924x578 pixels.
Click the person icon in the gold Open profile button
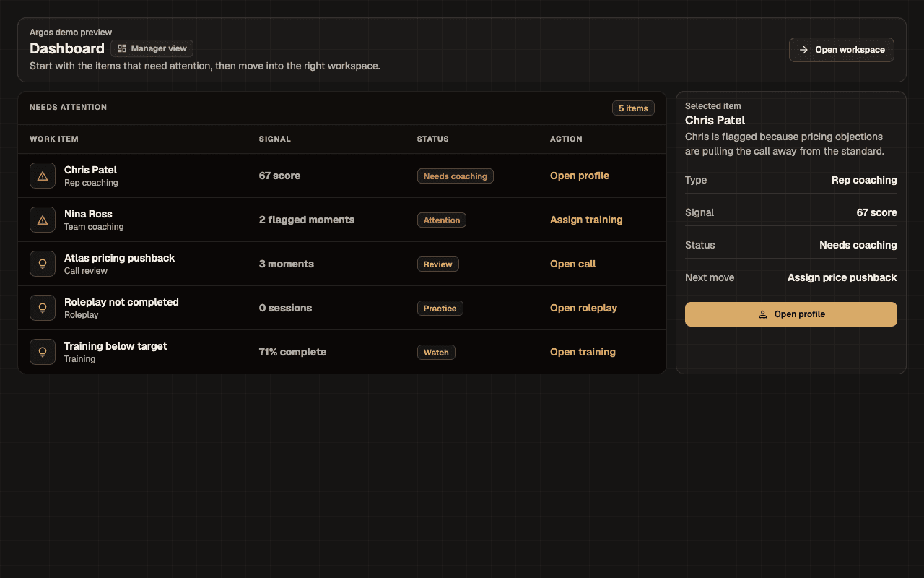point(762,314)
